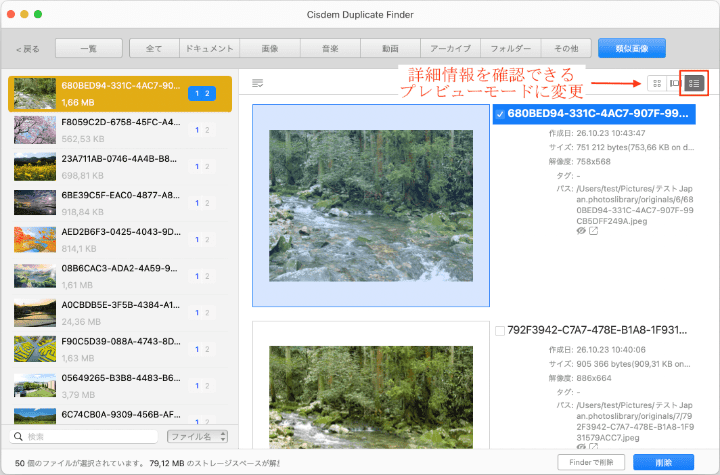Click reveal-in-Finder icon for 680BED94 file

coord(594,231)
